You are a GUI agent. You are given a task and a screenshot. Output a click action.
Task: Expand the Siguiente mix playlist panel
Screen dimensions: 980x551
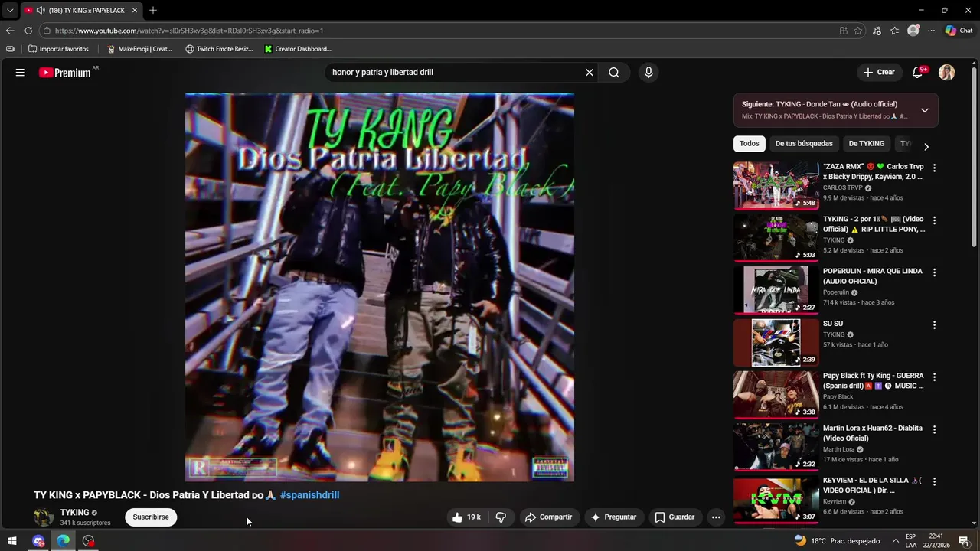925,110
